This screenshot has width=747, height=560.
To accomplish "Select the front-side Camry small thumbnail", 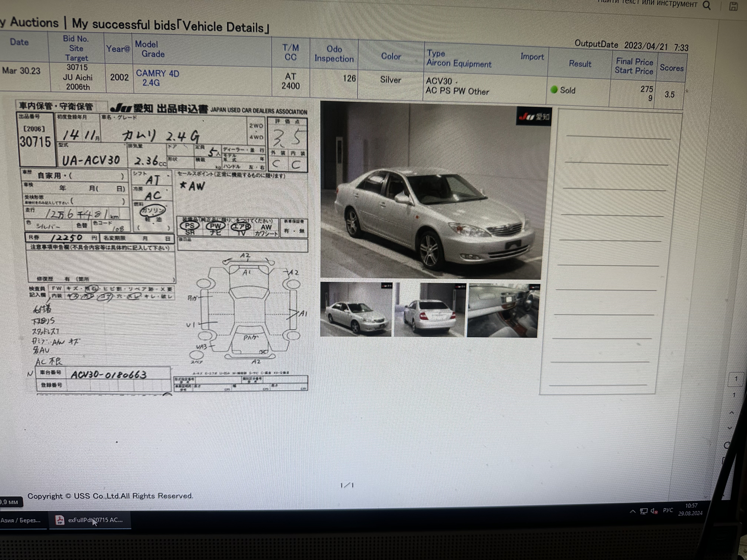I will pyautogui.click(x=356, y=309).
